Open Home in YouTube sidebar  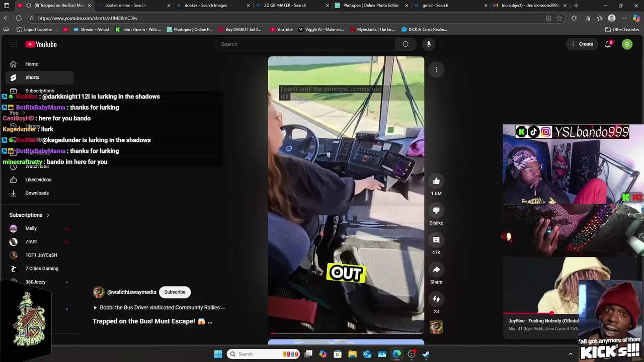pyautogui.click(x=39, y=64)
